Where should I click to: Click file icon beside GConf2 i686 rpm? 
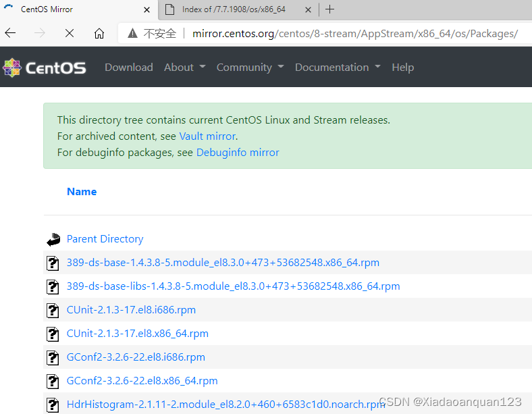(53, 358)
